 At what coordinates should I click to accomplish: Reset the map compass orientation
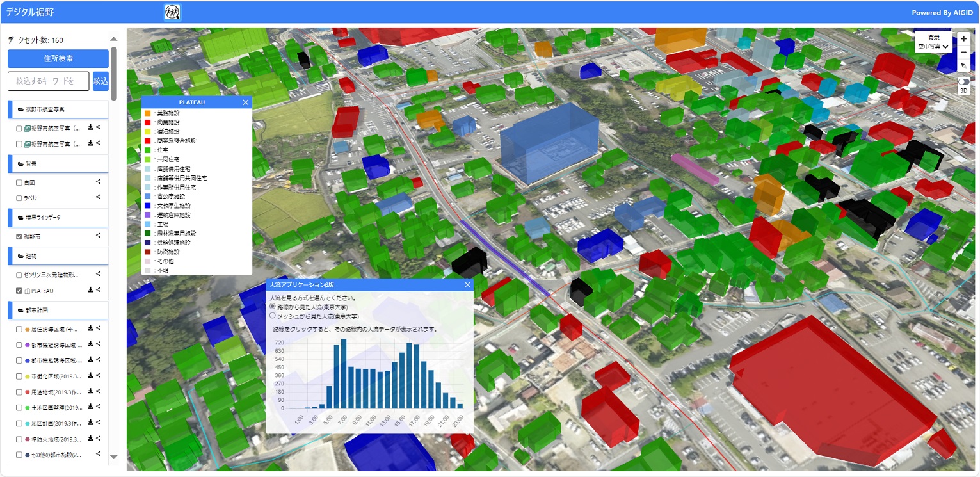pyautogui.click(x=964, y=65)
